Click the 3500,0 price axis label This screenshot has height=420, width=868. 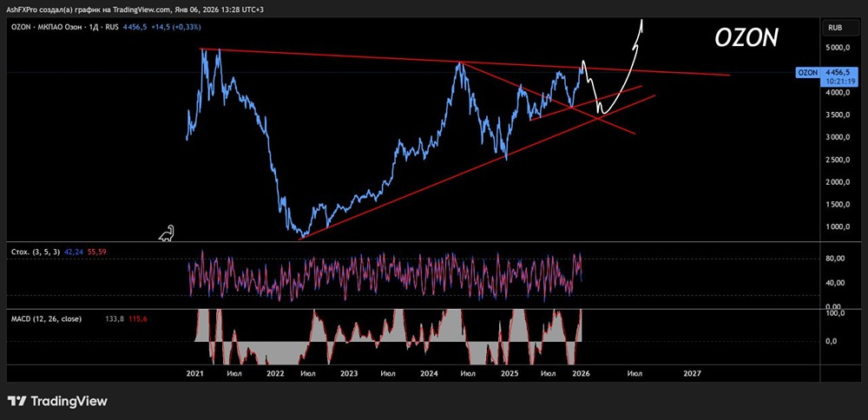(x=838, y=115)
